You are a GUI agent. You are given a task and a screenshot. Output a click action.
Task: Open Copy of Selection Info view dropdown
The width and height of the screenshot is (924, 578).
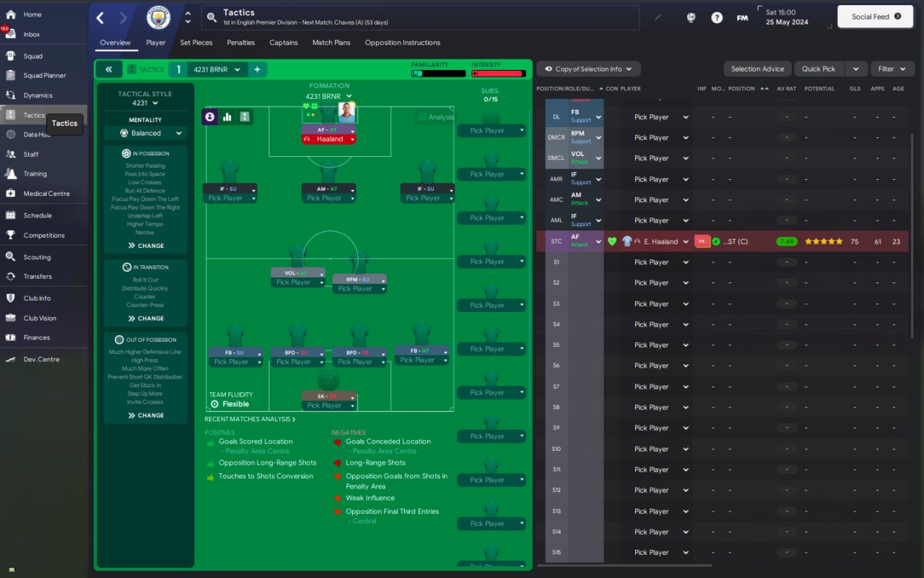588,69
